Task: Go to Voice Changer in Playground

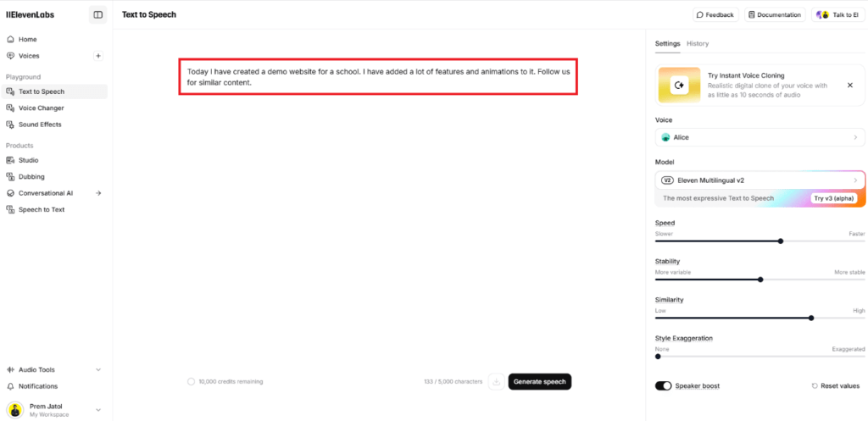Action: point(54,108)
